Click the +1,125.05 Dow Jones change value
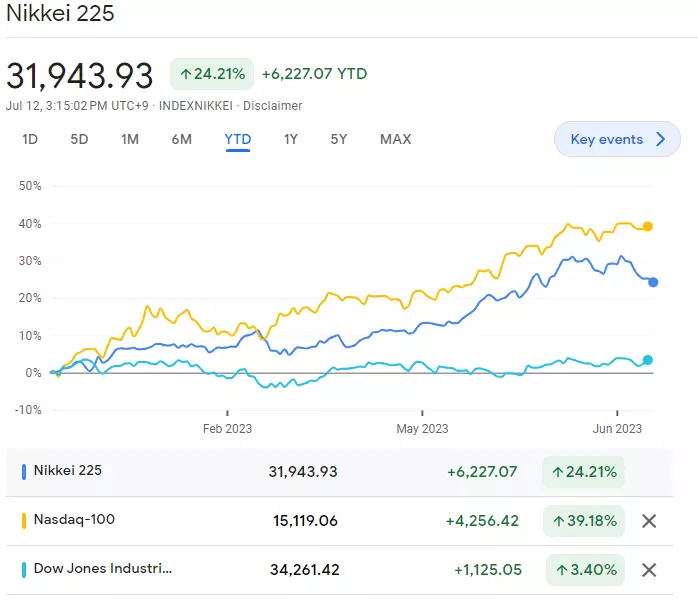The image size is (698, 600). pyautogui.click(x=487, y=570)
